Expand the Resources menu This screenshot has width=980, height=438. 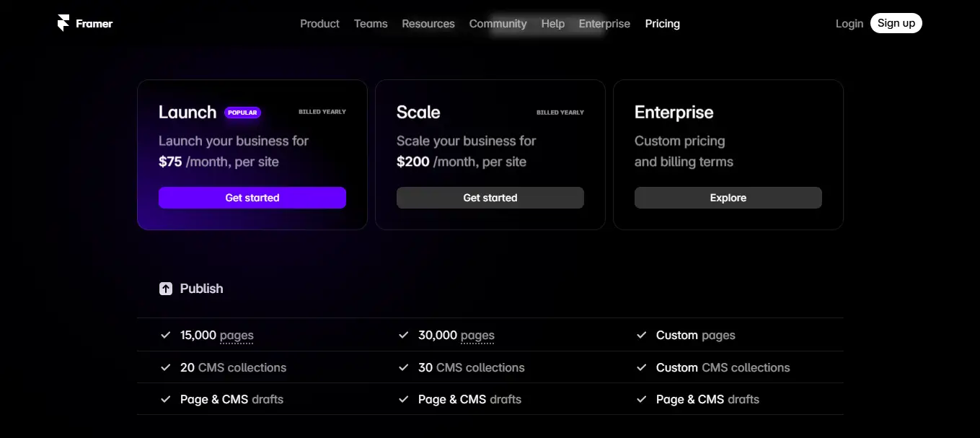point(428,24)
